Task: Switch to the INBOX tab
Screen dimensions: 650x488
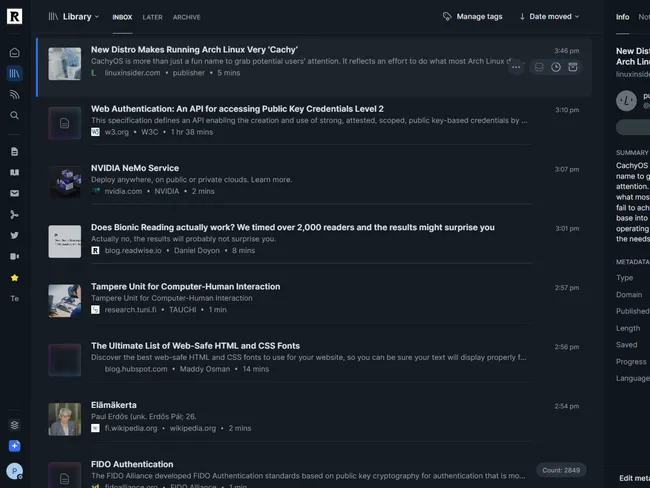Action: (x=122, y=17)
